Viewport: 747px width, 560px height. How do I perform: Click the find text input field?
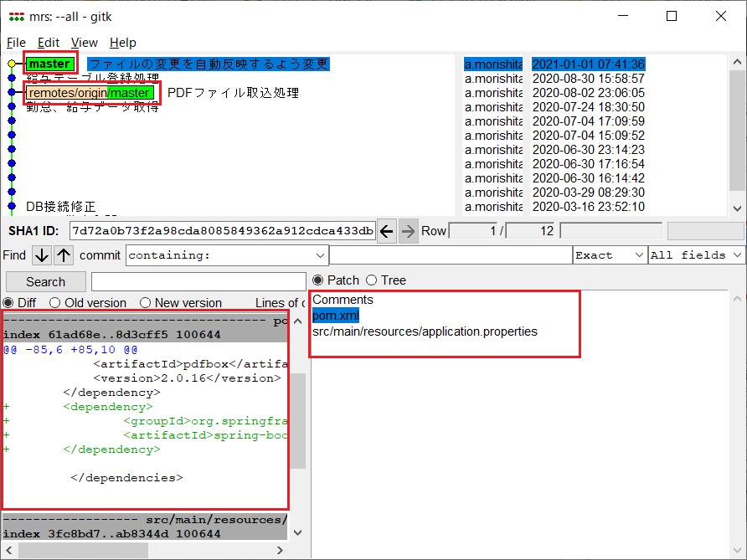(x=451, y=255)
